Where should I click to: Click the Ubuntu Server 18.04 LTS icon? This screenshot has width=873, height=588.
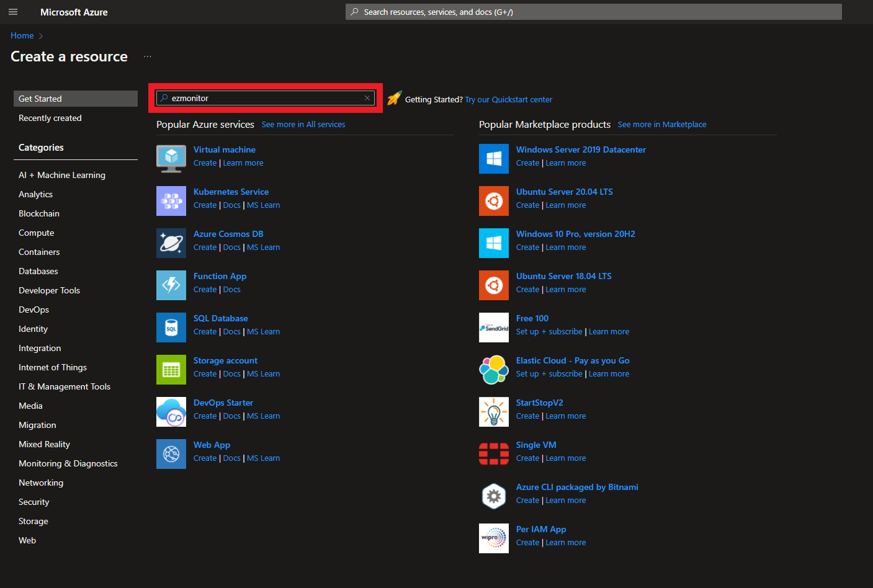pos(494,285)
